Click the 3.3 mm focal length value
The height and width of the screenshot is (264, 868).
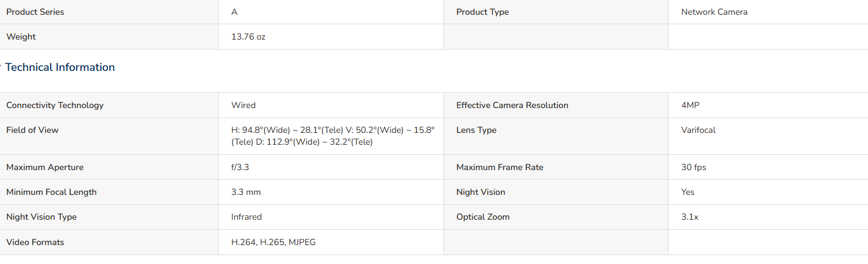coord(246,192)
